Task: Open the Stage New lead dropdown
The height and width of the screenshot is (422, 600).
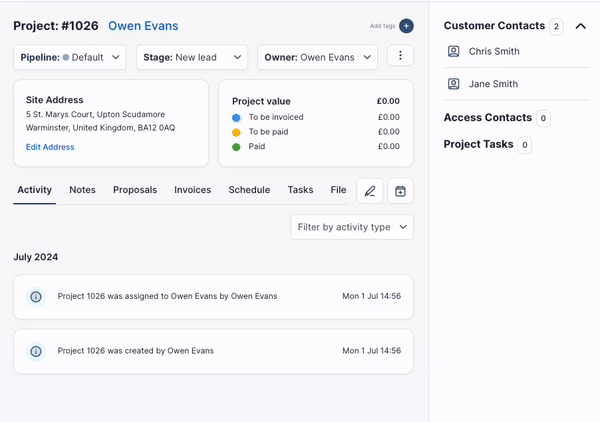Action: pyautogui.click(x=191, y=58)
